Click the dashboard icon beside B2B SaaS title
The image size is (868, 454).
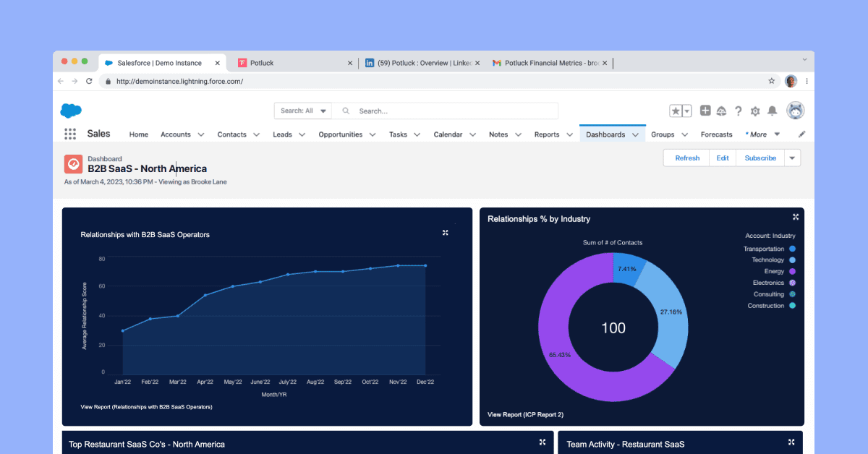pyautogui.click(x=73, y=164)
